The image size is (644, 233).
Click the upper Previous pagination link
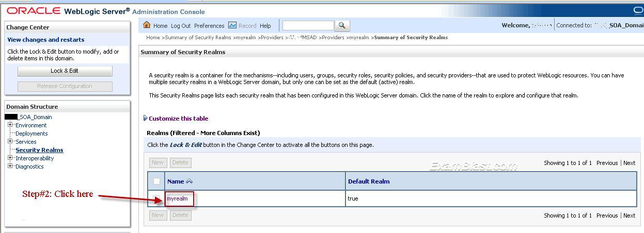click(x=607, y=163)
